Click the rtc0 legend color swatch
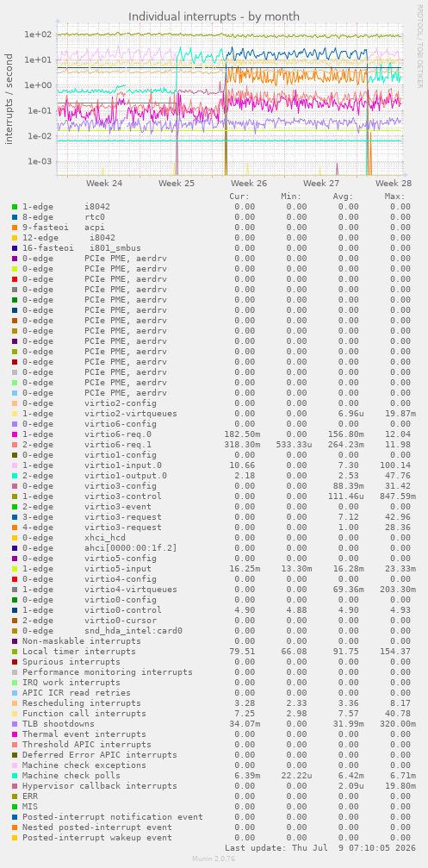Viewport: 428px width, 868px height. click(x=15, y=217)
